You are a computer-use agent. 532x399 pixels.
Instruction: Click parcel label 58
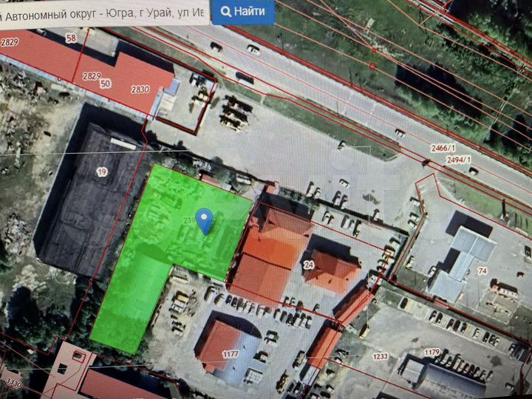pyautogui.click(x=71, y=38)
